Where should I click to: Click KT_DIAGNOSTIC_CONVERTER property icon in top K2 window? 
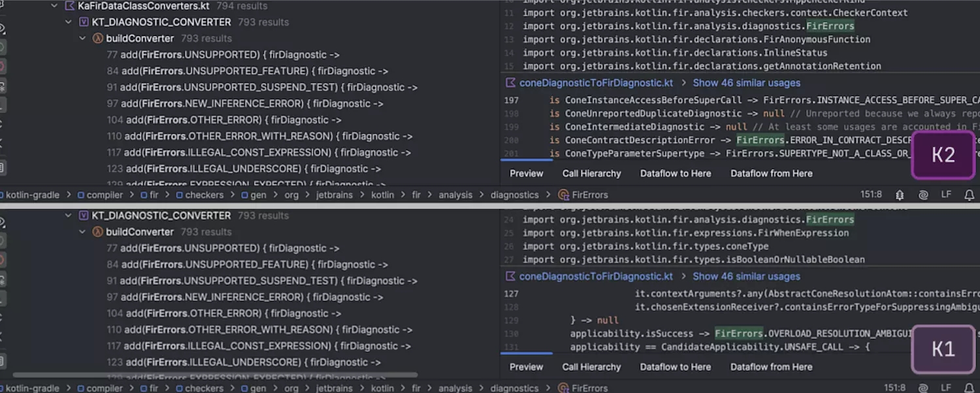84,22
